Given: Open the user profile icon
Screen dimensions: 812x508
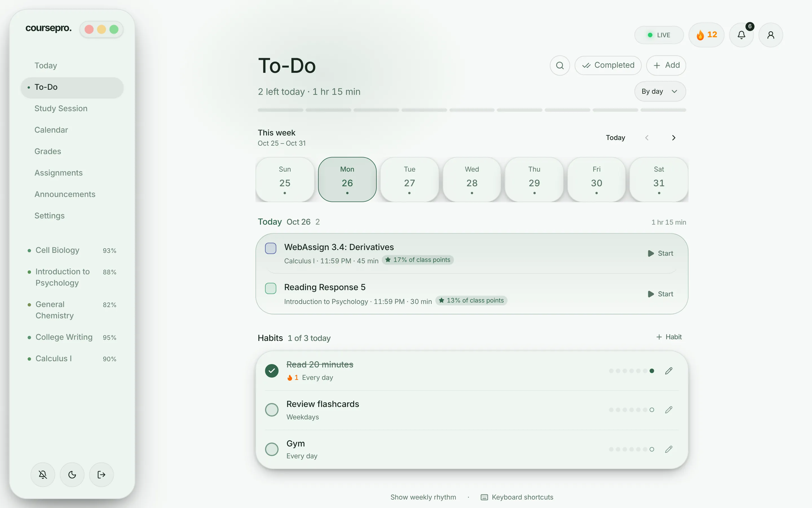Looking at the screenshot, I should [771, 35].
